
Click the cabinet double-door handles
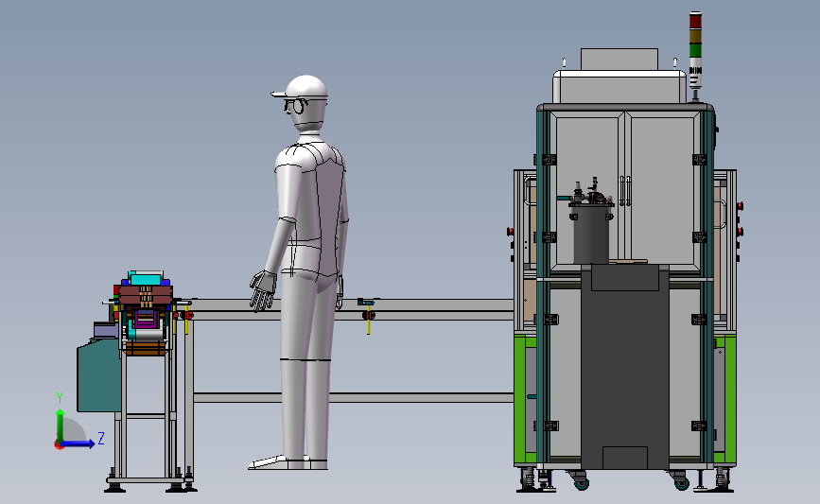coord(625,191)
